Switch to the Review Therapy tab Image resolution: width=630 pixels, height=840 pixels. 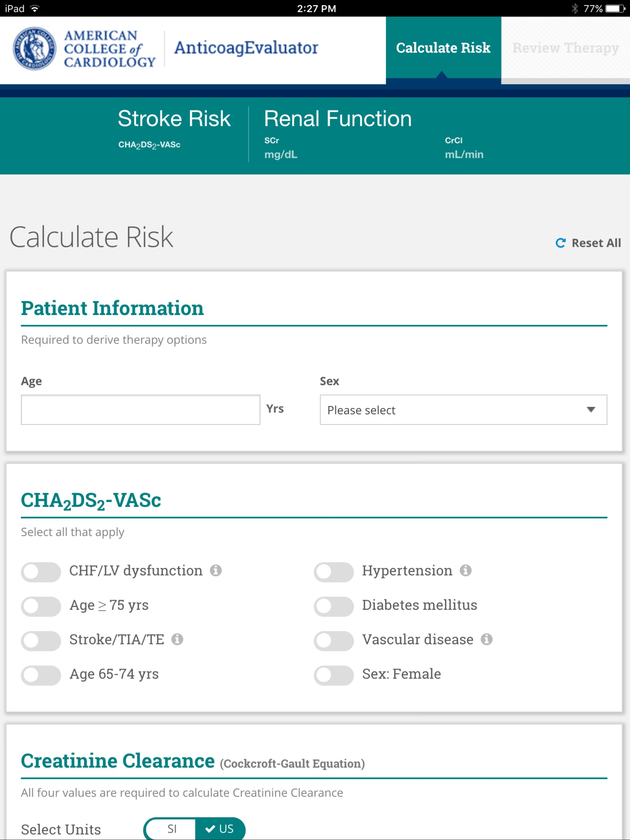point(565,48)
